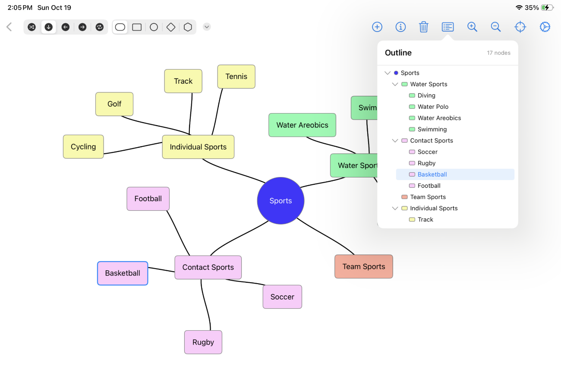Select the shuffle layout option
Viewport: 561px width, 392px height.
32,27
